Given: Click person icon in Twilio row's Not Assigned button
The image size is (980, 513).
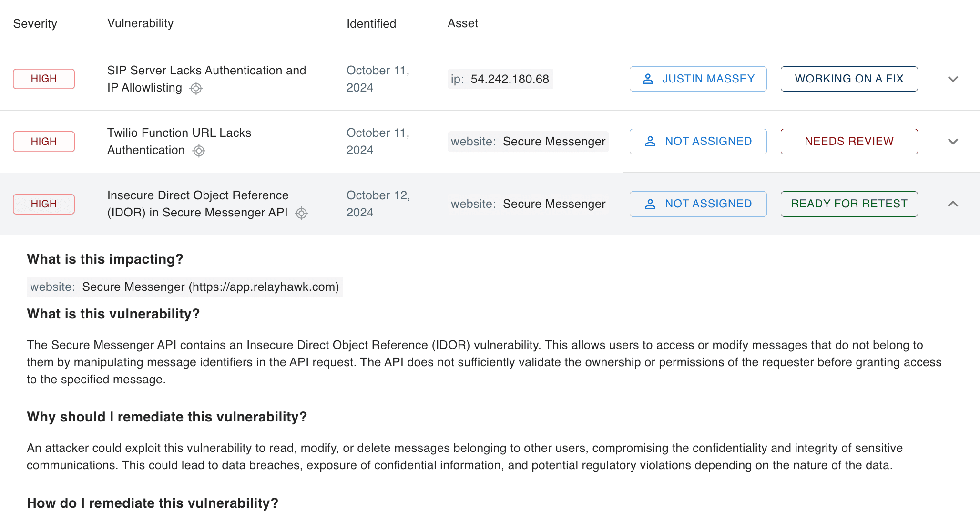Looking at the screenshot, I should 650,142.
